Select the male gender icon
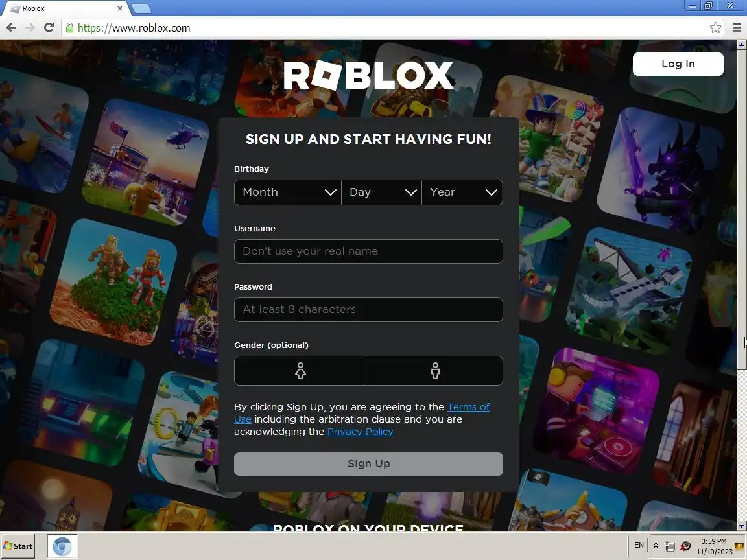Image resolution: width=747 pixels, height=560 pixels. pos(436,371)
